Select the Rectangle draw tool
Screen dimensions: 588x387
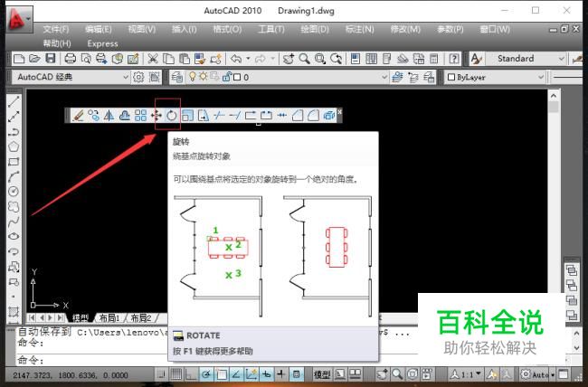14,162
